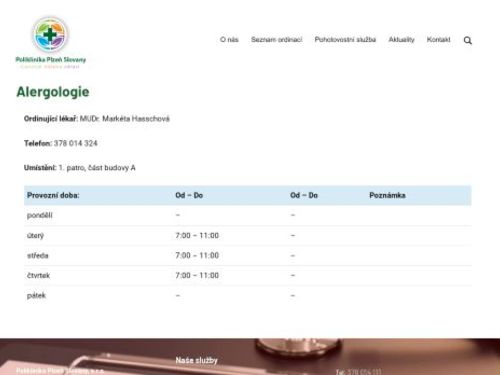Select the pondělí row
This screenshot has width=500, height=375.
[x=248, y=215]
